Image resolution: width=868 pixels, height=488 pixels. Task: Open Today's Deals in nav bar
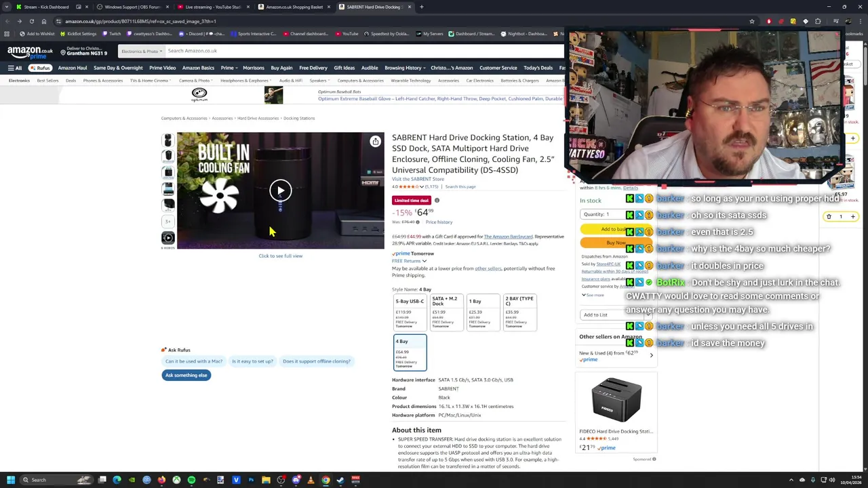[538, 68]
